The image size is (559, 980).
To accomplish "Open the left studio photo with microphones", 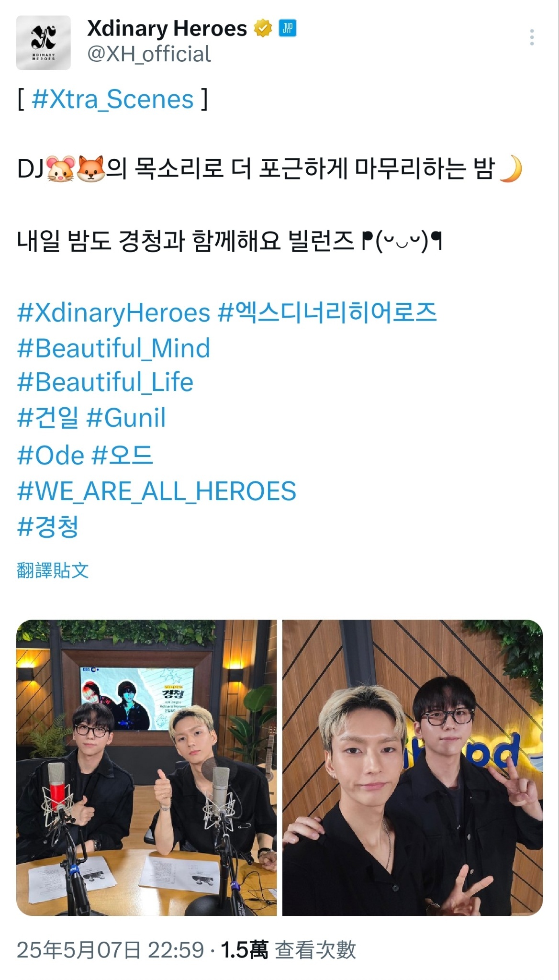I will coord(146,768).
